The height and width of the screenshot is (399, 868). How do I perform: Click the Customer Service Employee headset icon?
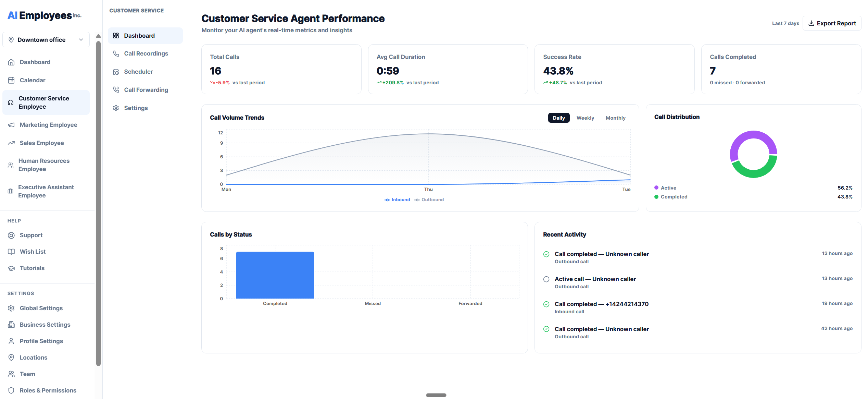10,102
